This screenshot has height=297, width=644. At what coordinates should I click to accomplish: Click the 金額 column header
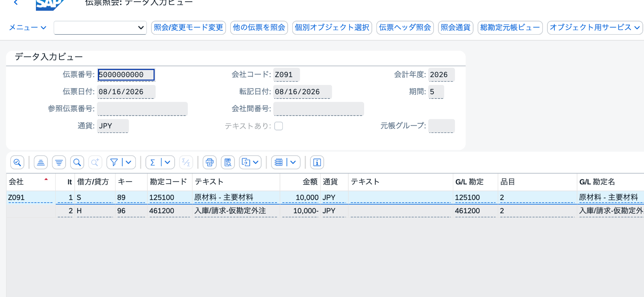click(x=300, y=182)
